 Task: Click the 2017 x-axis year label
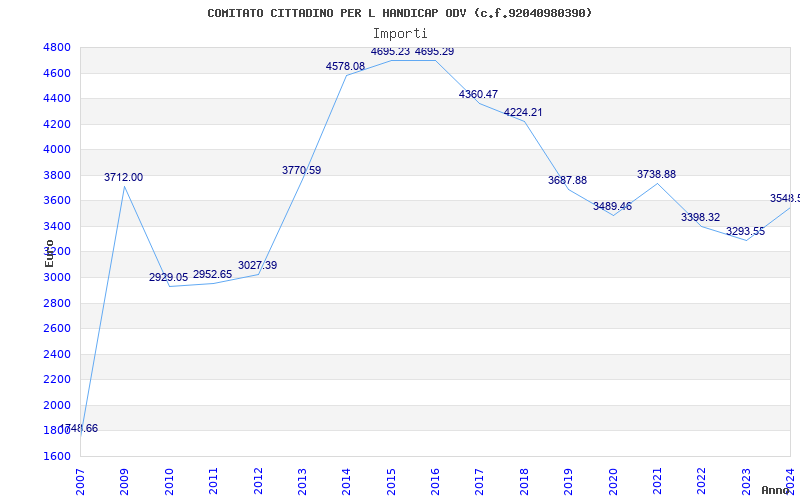(480, 482)
